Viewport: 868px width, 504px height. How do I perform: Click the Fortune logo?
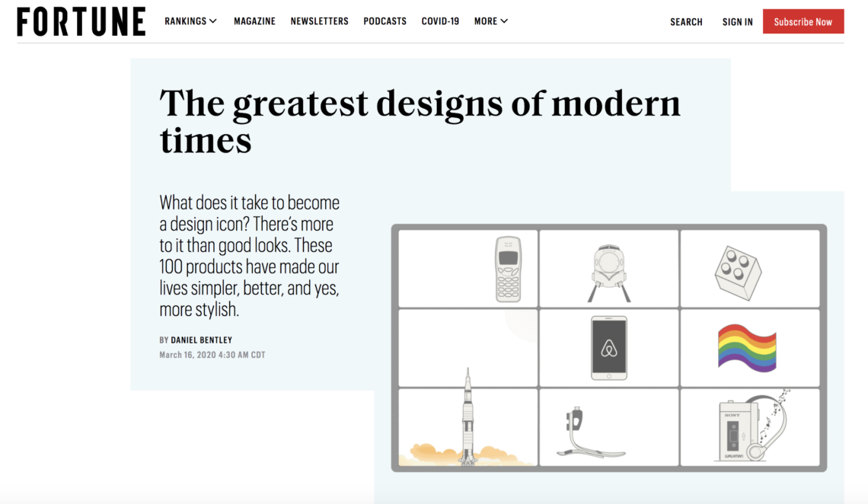81,21
